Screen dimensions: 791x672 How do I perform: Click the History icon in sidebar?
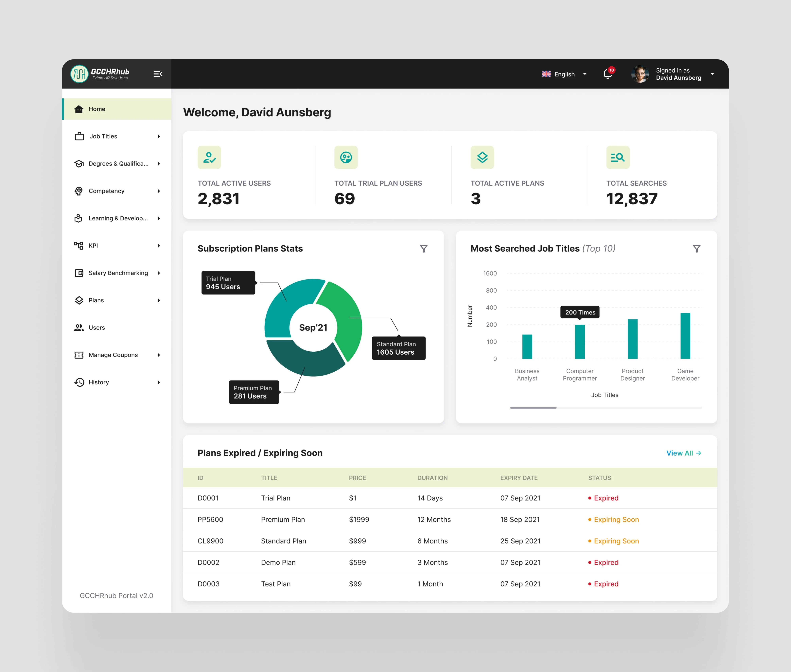coord(79,382)
